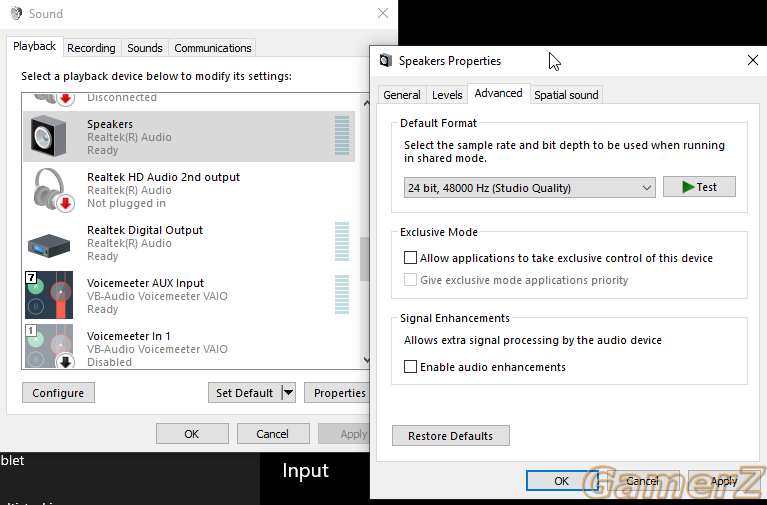767x505 pixels.
Task: Check Enable audio enhancements
Action: click(x=410, y=367)
